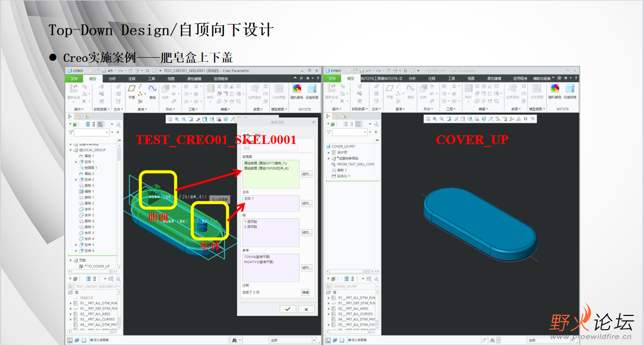The image size is (644, 345).
Task: Click the Save icon in left window toolbar
Action: tap(104, 70)
